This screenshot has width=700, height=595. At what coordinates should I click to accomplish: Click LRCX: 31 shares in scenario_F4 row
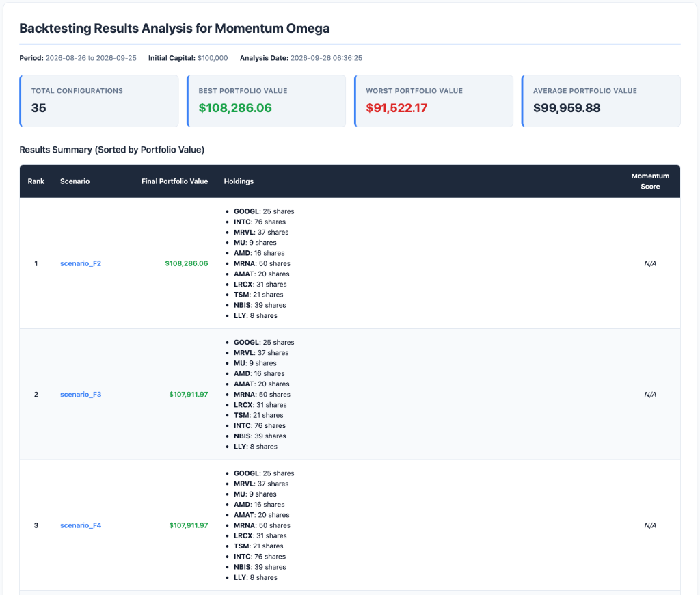coord(260,535)
